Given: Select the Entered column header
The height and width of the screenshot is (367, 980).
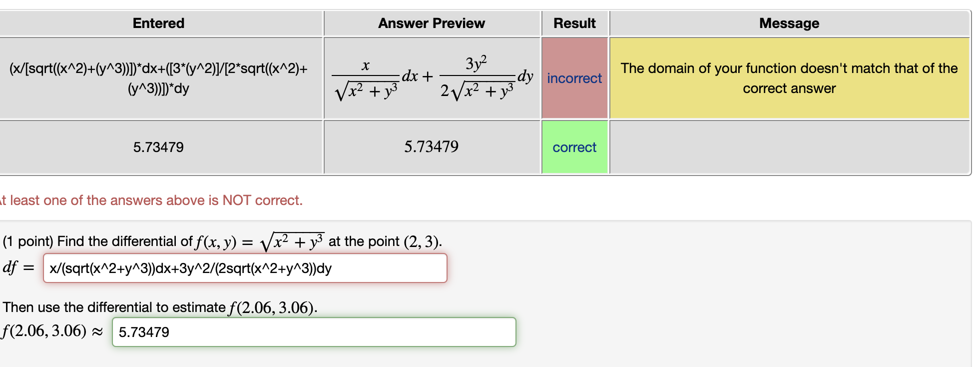Looking at the screenshot, I should (158, 23).
